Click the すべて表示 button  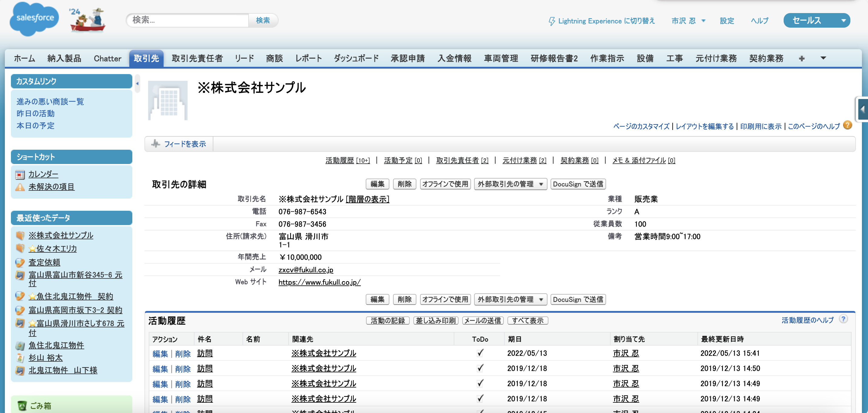pos(528,321)
